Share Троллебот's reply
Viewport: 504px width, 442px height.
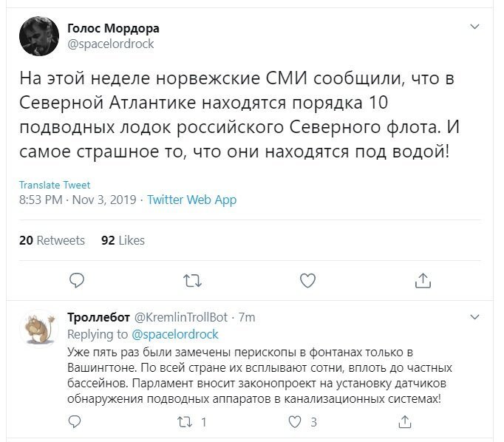(x=405, y=422)
